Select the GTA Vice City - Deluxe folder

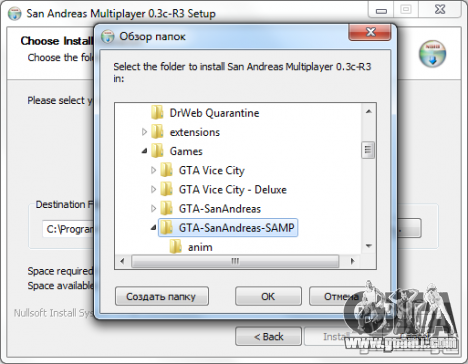pyautogui.click(x=233, y=189)
